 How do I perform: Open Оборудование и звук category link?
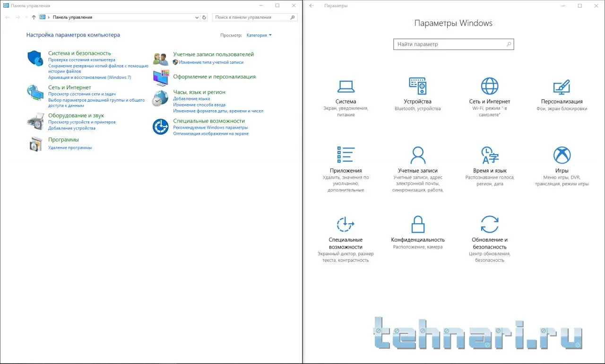click(76, 115)
